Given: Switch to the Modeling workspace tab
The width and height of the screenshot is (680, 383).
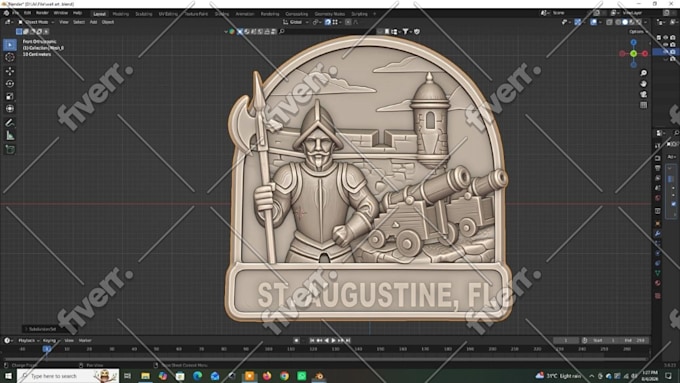Looking at the screenshot, I should 121,14.
